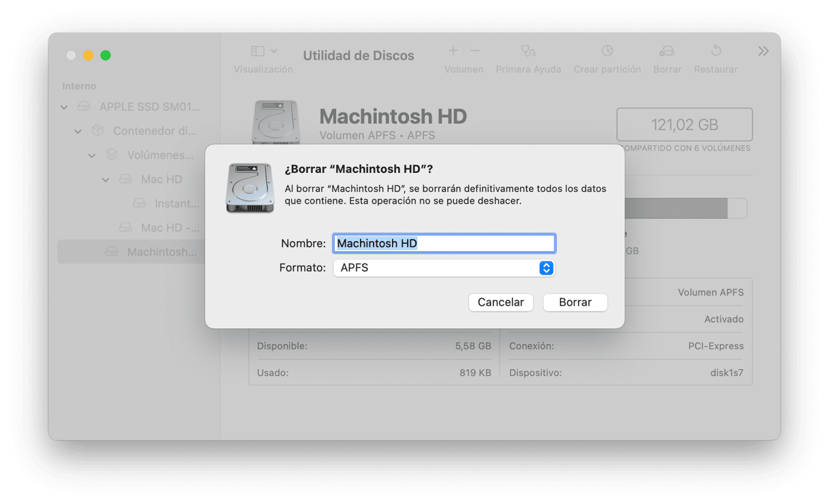Click the hard drive icon in dialog

(250, 187)
